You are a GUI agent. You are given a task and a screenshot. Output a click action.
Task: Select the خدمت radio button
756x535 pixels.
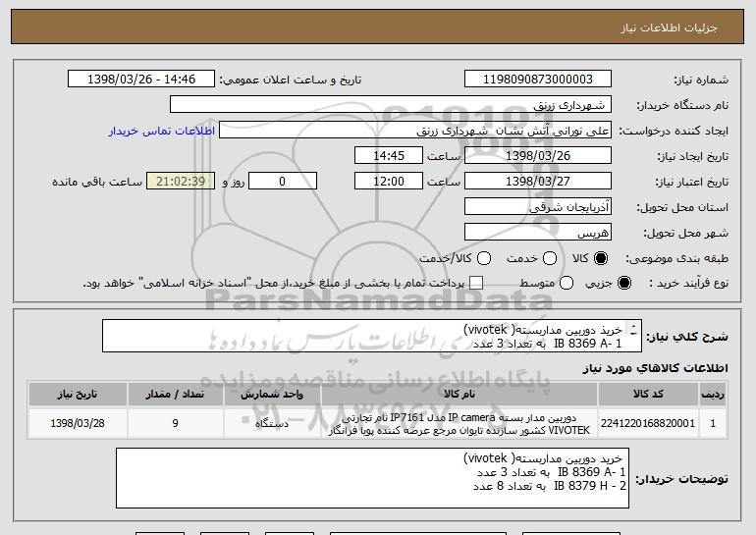[x=550, y=258]
